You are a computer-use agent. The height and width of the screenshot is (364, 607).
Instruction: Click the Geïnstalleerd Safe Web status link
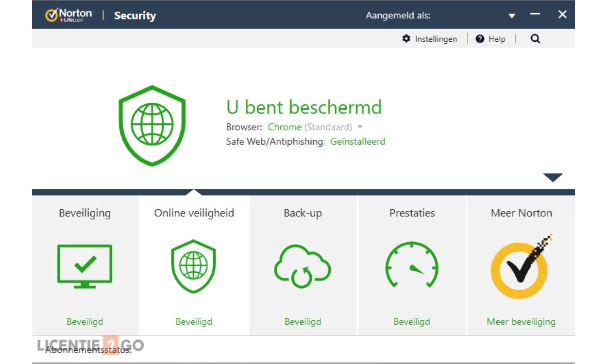click(358, 142)
